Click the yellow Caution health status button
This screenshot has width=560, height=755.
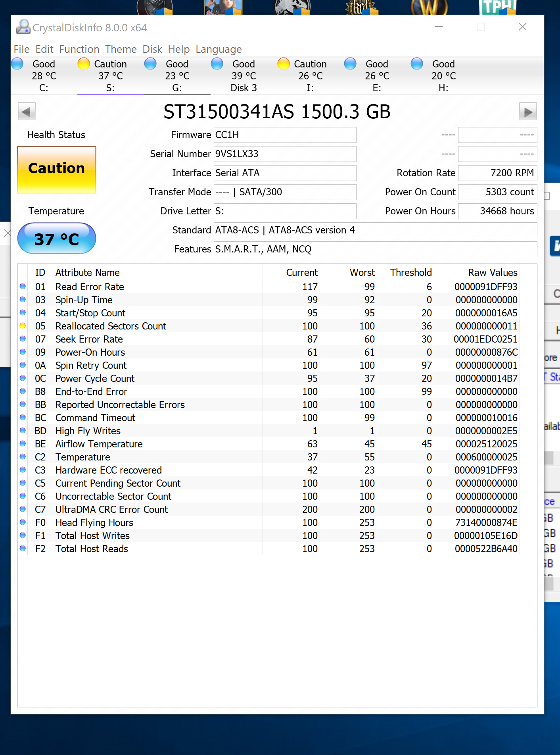[57, 169]
